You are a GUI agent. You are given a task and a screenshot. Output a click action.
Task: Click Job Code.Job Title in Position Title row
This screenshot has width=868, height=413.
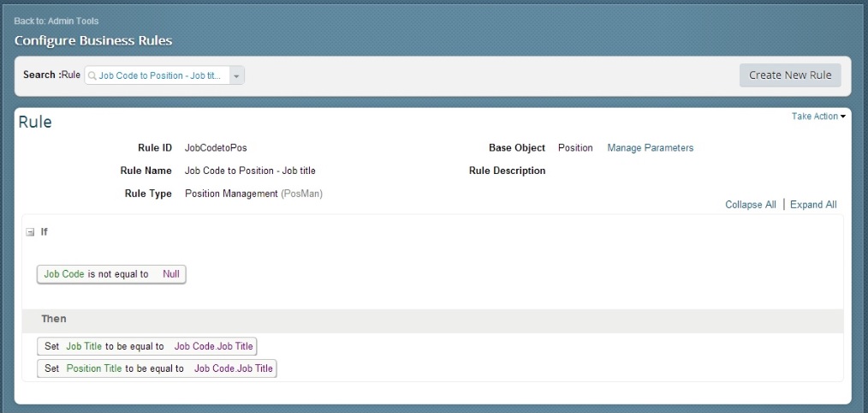click(234, 368)
